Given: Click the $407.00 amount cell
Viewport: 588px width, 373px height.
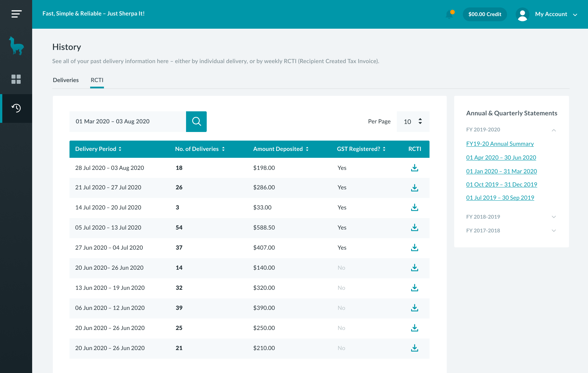Looking at the screenshot, I should click(264, 248).
